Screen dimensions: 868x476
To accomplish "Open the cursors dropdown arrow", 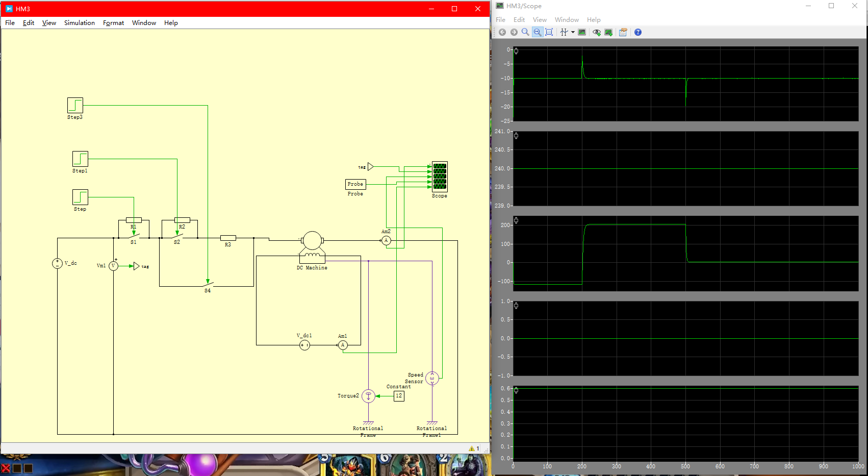I will point(573,32).
